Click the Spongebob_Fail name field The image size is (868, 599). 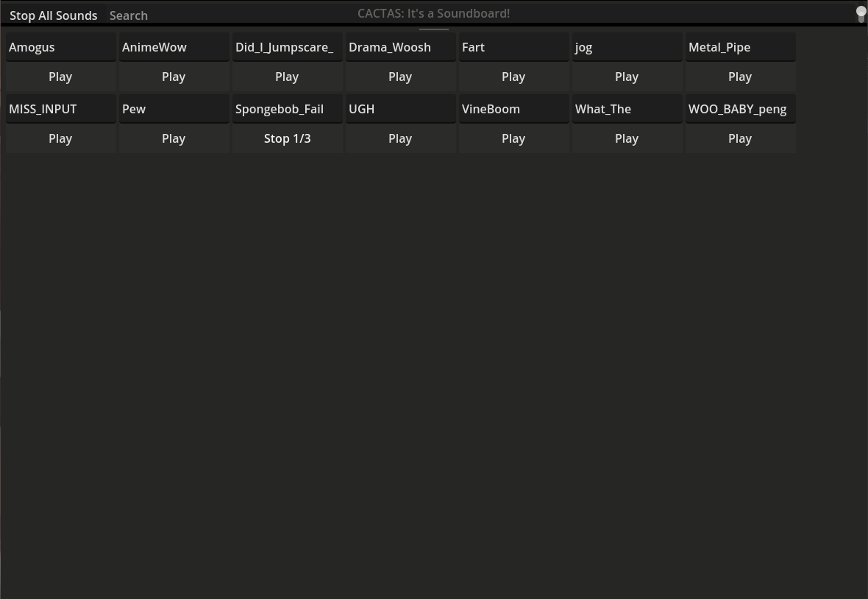point(288,109)
